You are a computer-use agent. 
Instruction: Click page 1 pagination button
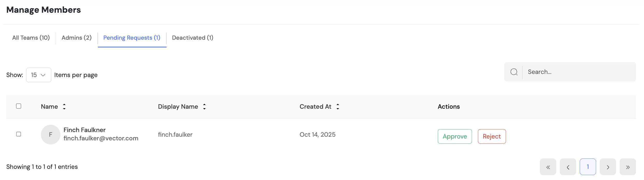point(588,167)
